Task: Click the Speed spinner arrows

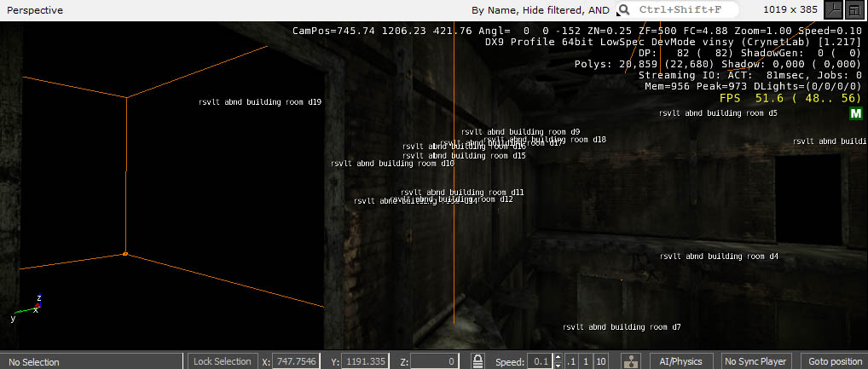Action: [558, 362]
